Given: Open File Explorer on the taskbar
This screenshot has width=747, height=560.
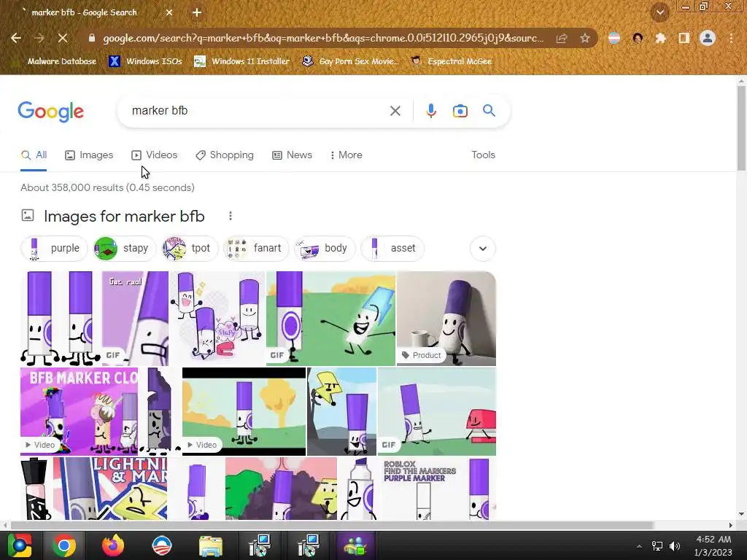Looking at the screenshot, I should (210, 545).
